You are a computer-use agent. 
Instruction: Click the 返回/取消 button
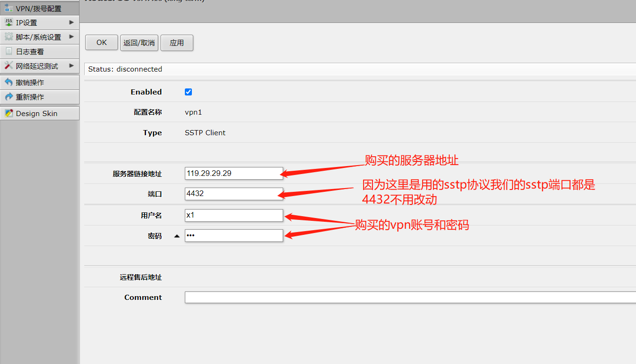(139, 43)
